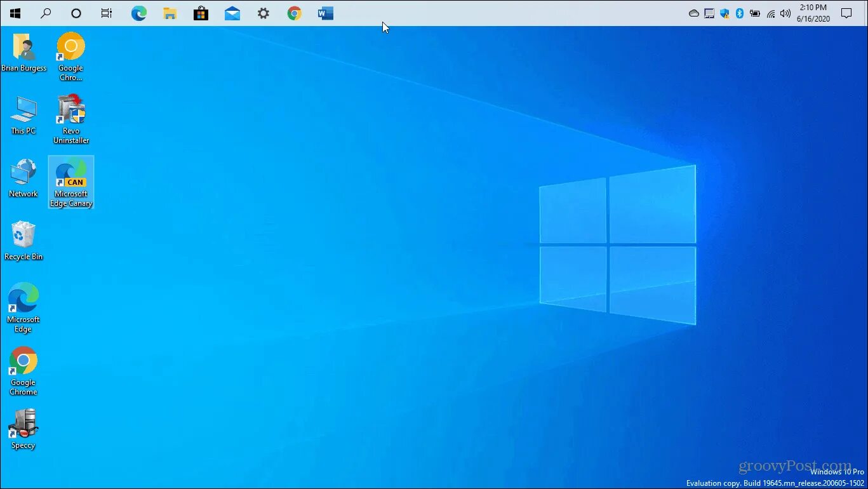Open the Wi-Fi network tray icon

tap(771, 13)
